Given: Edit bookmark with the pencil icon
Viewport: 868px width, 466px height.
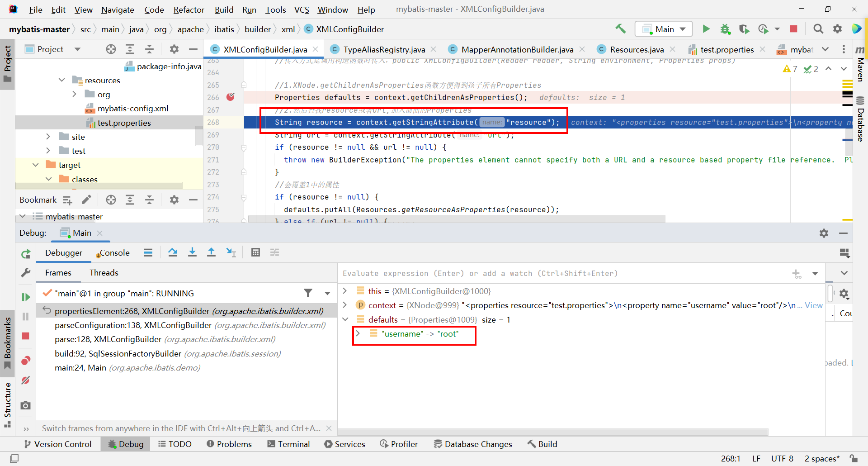Looking at the screenshot, I should pyautogui.click(x=86, y=200).
